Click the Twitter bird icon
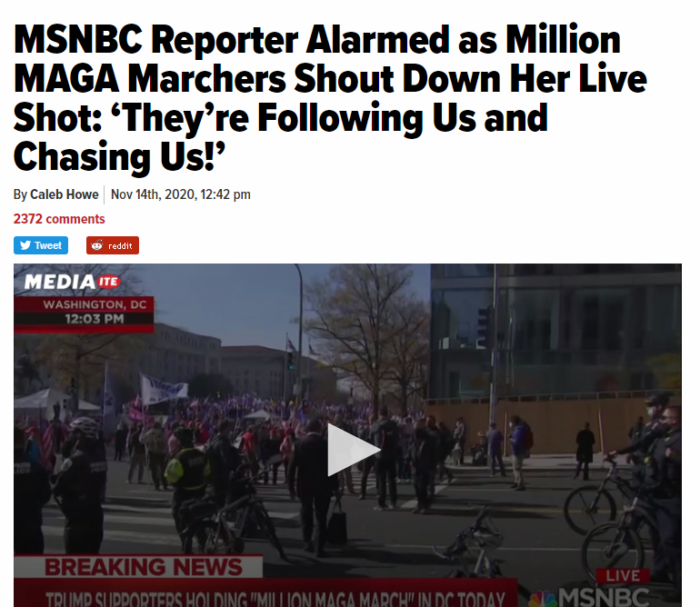The height and width of the screenshot is (607, 700). (x=25, y=245)
